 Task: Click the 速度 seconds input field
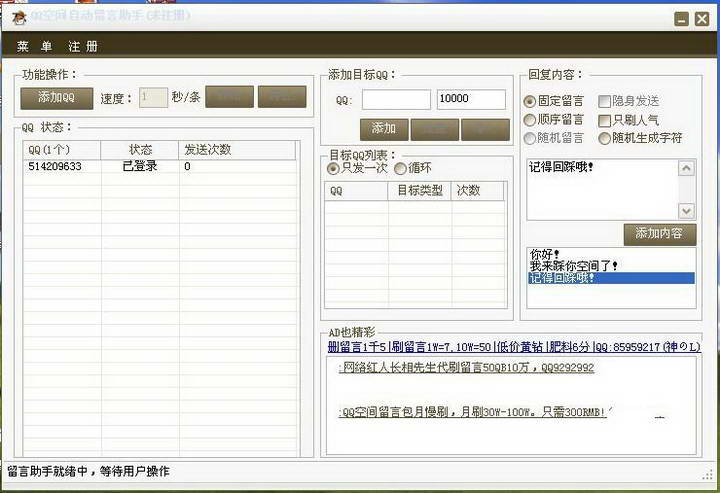[x=153, y=98]
